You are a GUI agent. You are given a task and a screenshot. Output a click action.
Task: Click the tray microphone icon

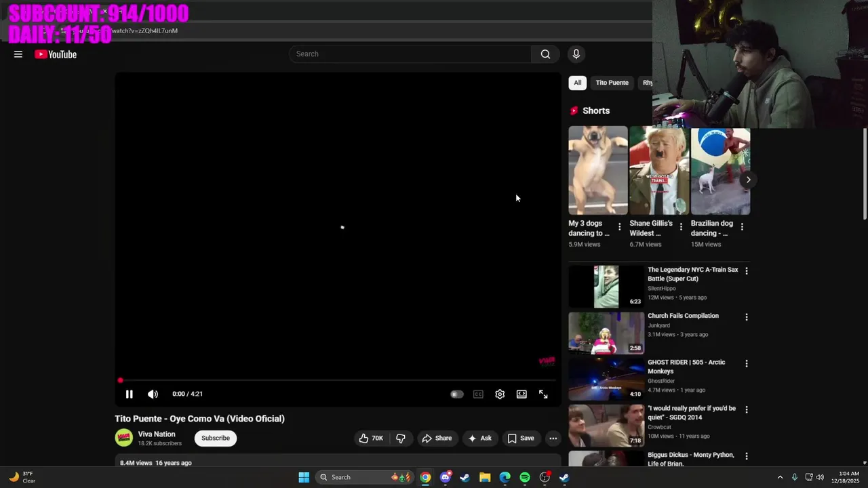(794, 477)
